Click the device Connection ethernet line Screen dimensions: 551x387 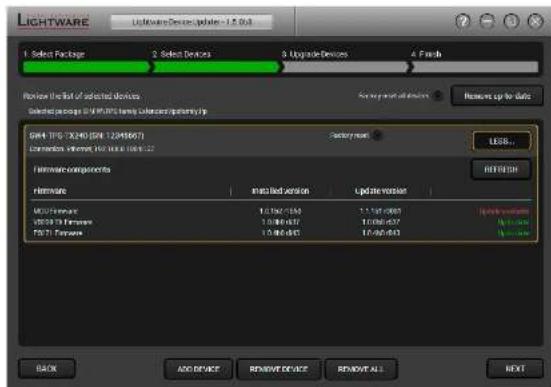click(92, 149)
